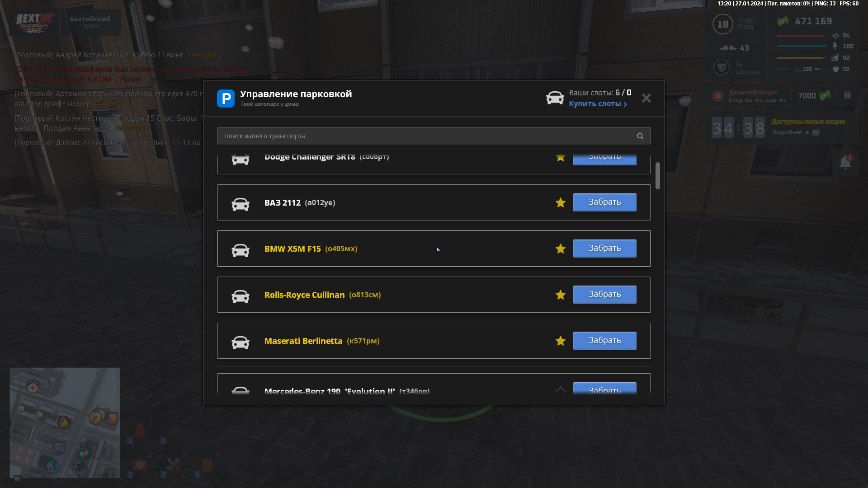868x488 pixels.
Task: Open the Купить слоты link
Action: coord(598,104)
